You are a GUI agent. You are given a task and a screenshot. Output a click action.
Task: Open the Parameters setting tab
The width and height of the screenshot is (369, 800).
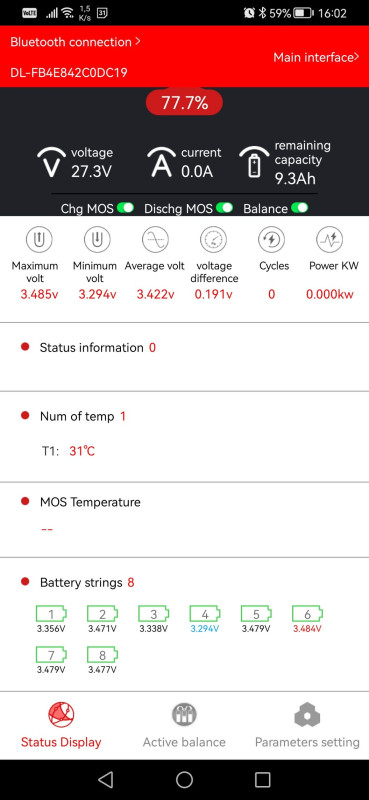pyautogui.click(x=307, y=724)
